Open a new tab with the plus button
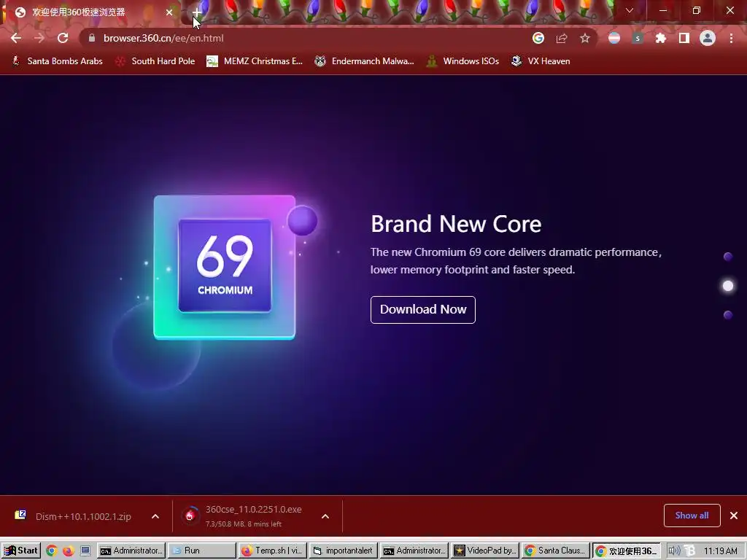The height and width of the screenshot is (560, 747). pyautogui.click(x=196, y=12)
